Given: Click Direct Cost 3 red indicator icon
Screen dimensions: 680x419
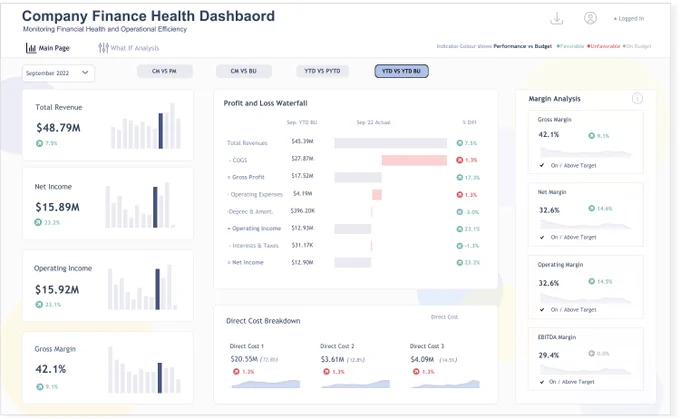Looking at the screenshot, I should (x=416, y=371).
